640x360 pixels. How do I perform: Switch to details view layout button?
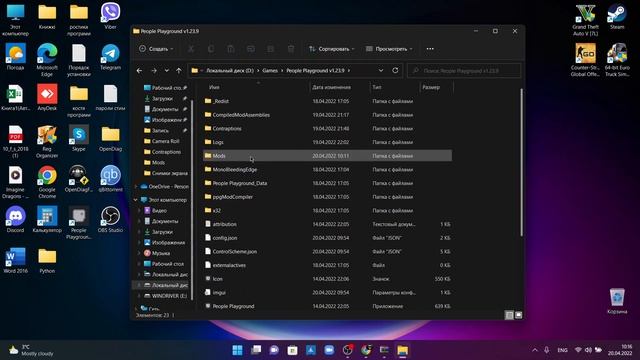[509, 315]
